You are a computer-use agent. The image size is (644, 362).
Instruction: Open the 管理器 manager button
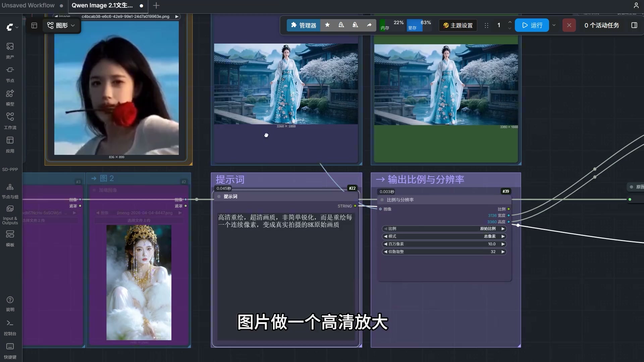point(304,25)
